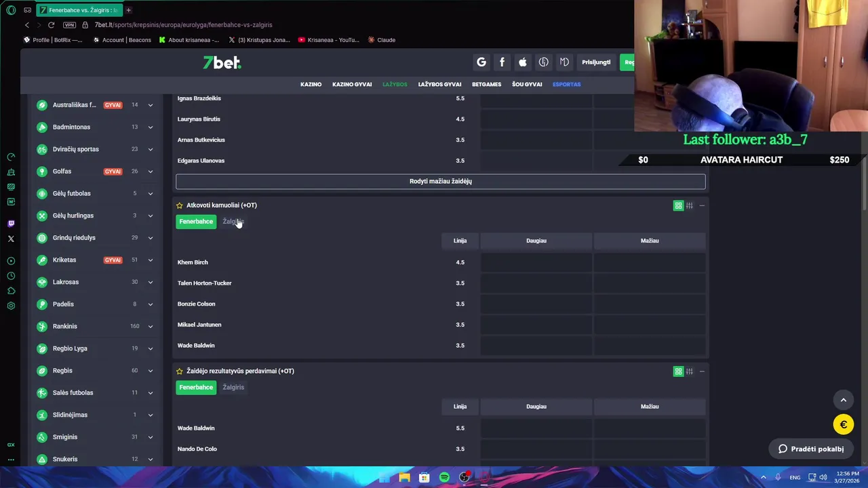
Task: Click the ENG language indicator
Action: pyautogui.click(x=795, y=477)
